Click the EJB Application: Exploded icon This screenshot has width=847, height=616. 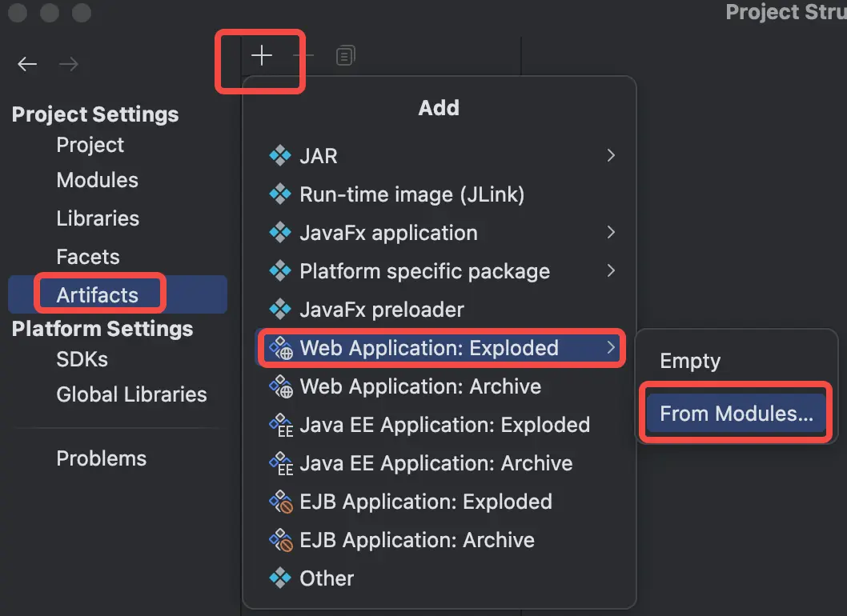(281, 502)
